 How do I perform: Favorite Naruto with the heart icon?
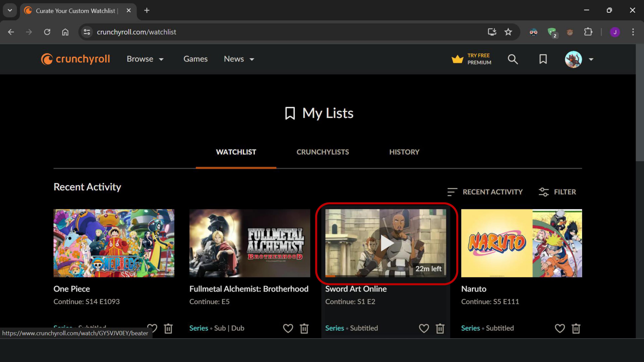(559, 328)
